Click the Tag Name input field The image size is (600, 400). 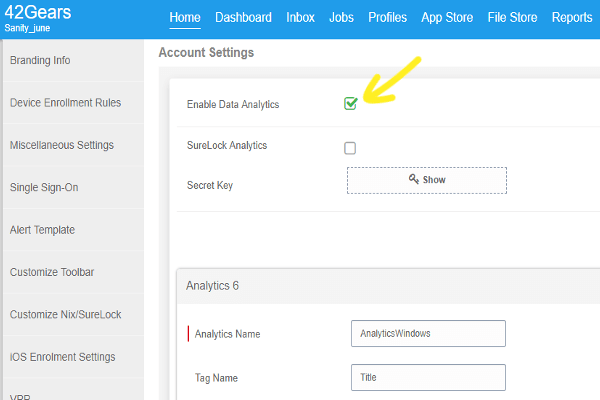(x=428, y=377)
